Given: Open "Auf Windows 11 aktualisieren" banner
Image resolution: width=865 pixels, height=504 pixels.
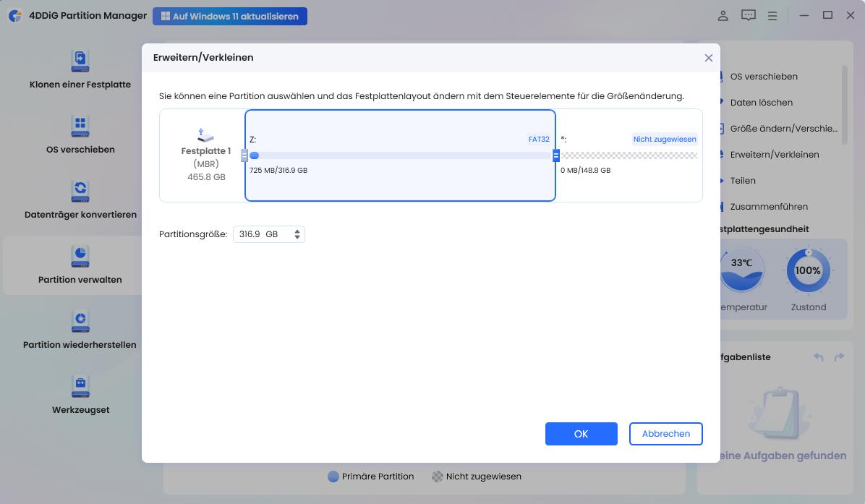Looking at the screenshot, I should coord(230,15).
